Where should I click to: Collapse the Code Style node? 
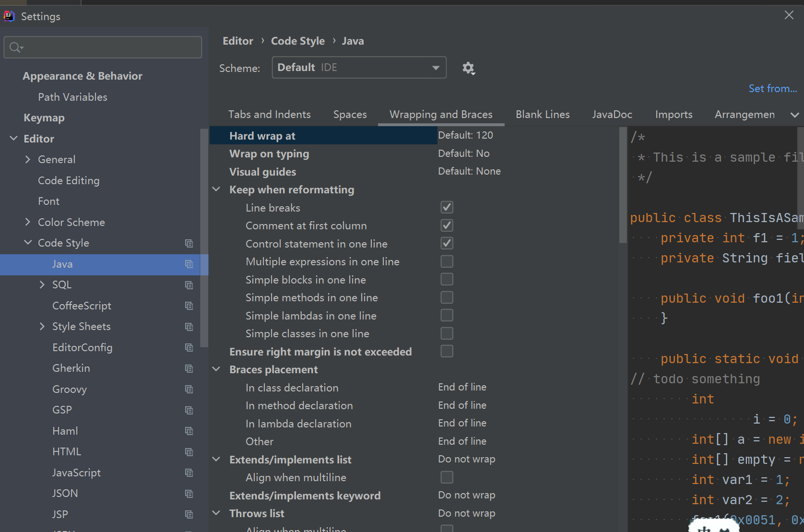coord(28,243)
